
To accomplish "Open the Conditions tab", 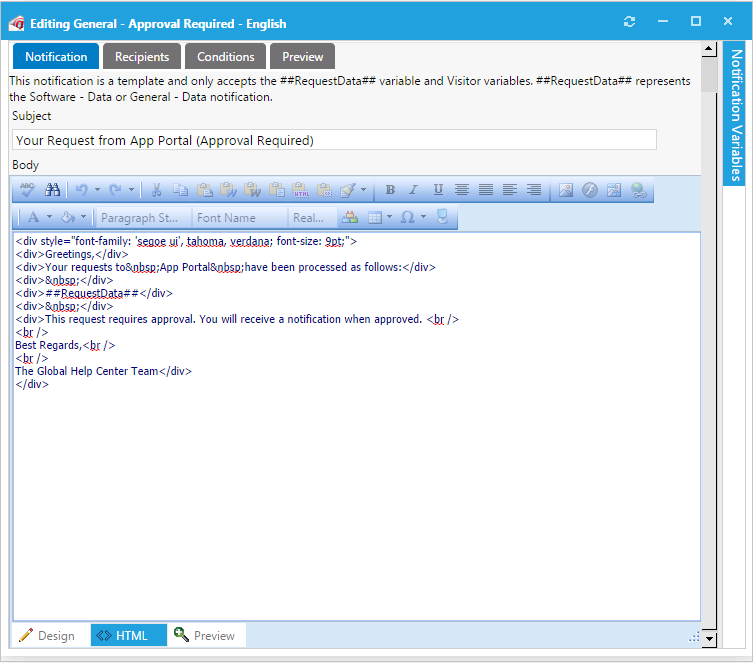I will 225,57.
